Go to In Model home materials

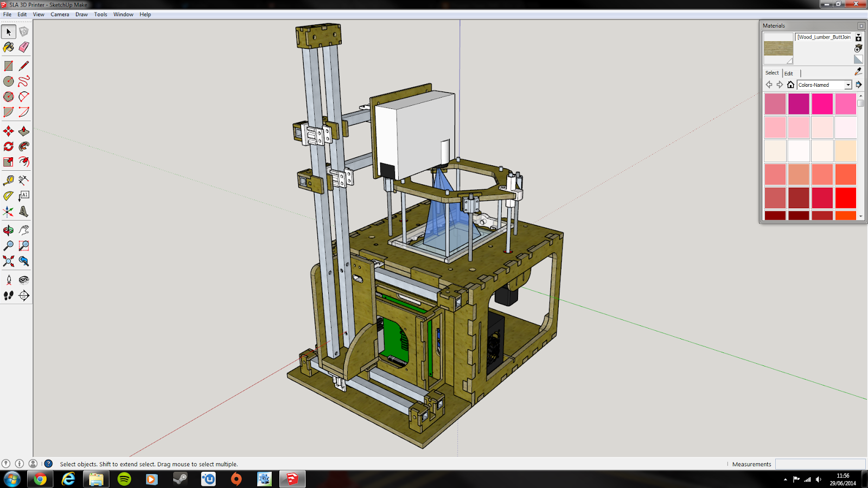tap(790, 85)
